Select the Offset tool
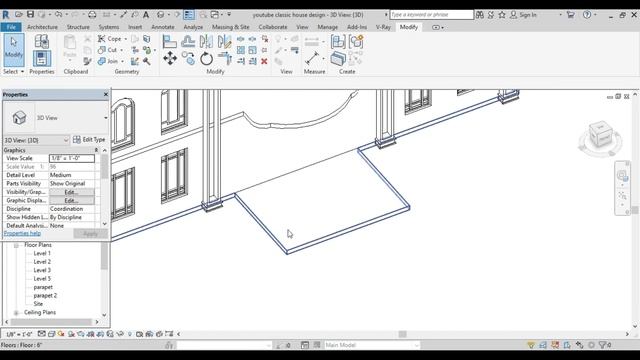 pos(188,42)
